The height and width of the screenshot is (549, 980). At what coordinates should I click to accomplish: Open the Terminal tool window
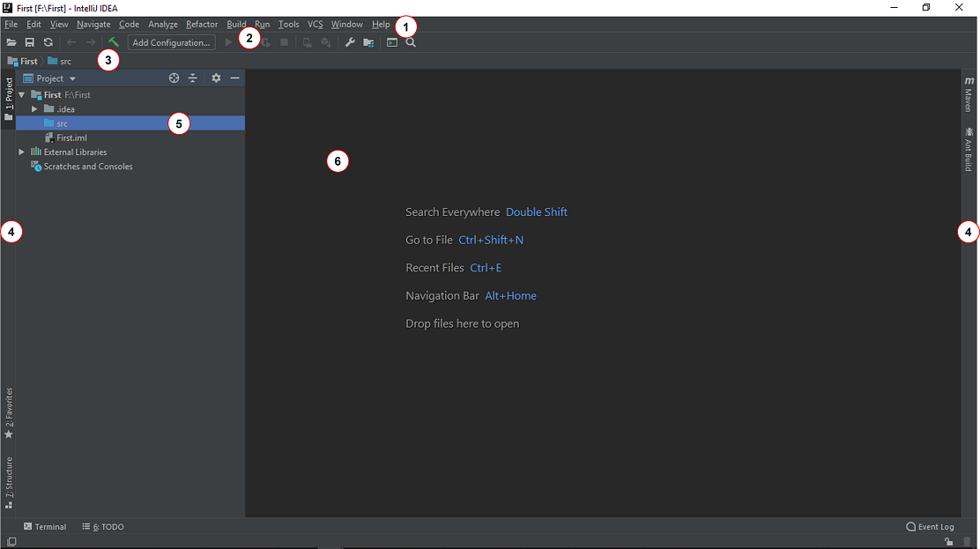pos(44,526)
